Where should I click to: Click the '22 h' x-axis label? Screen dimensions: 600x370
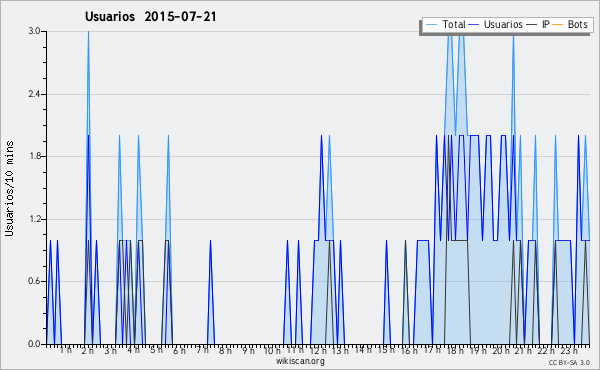546,351
